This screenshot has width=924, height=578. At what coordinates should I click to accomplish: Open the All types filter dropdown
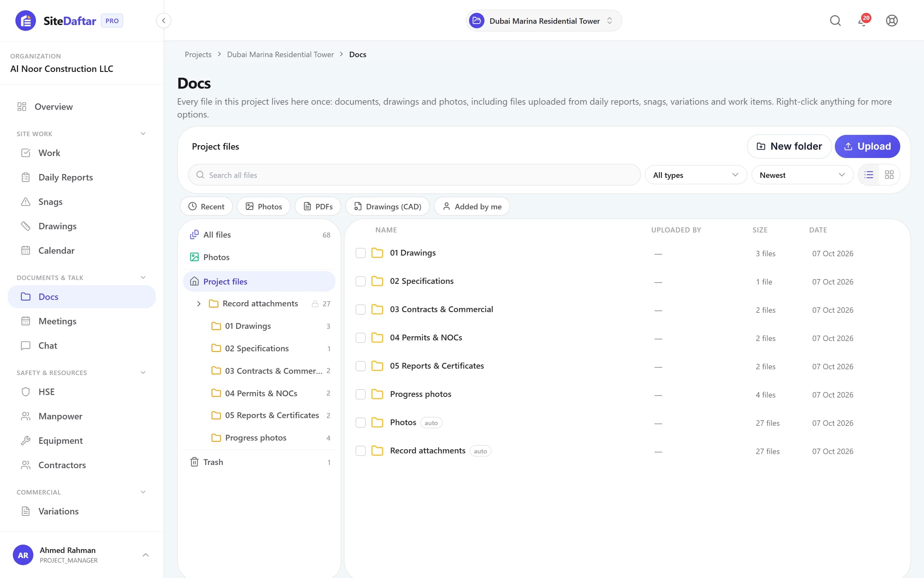(696, 175)
